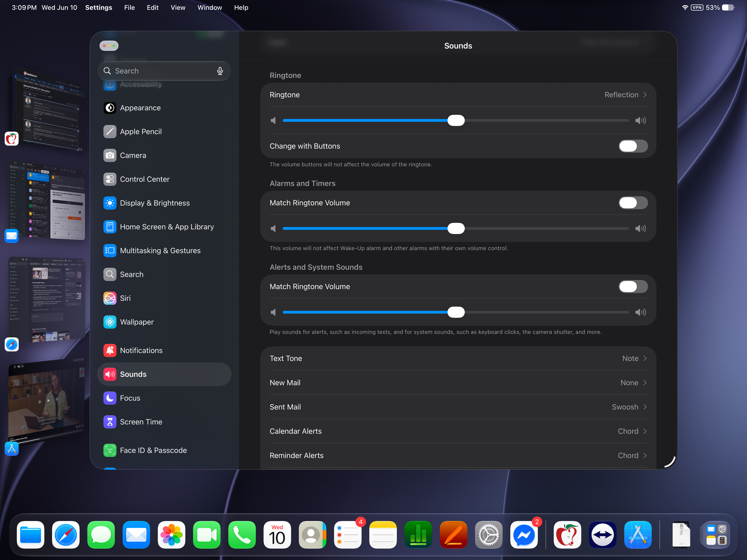Open the Edit menu
The image size is (747, 560).
coord(153,7)
